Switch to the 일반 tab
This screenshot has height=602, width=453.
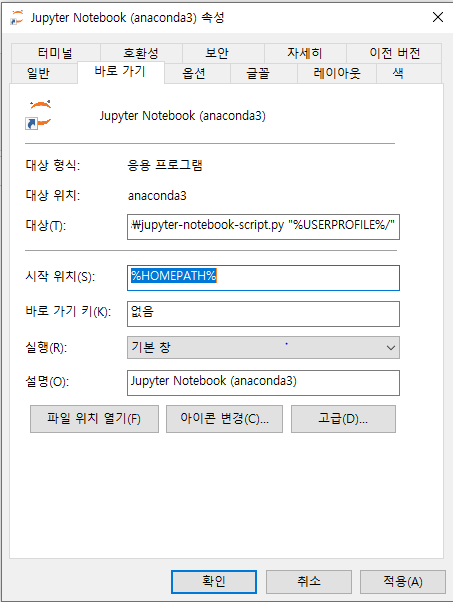[x=44, y=73]
